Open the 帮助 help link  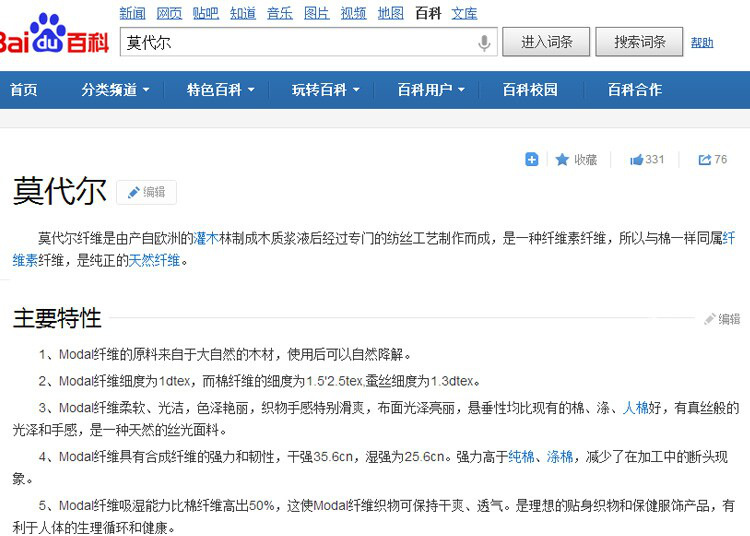click(702, 43)
